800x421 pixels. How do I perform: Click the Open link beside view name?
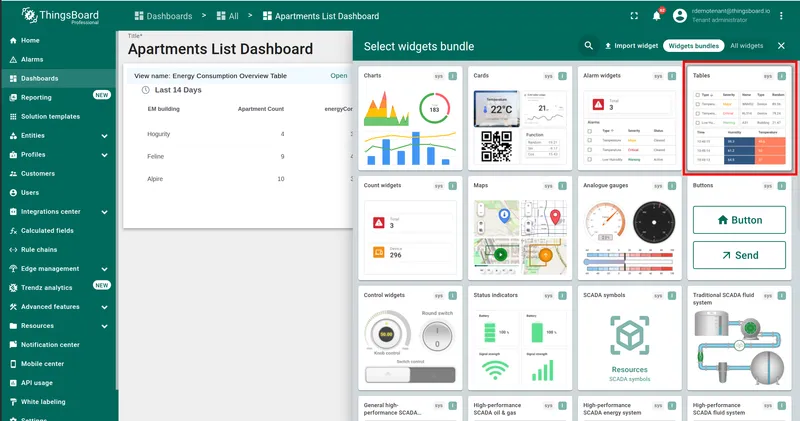(339, 76)
